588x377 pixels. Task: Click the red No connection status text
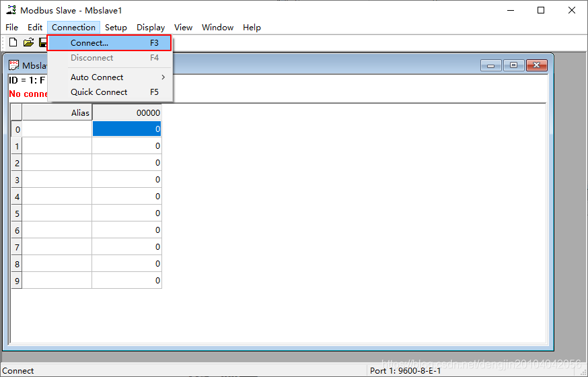click(28, 94)
